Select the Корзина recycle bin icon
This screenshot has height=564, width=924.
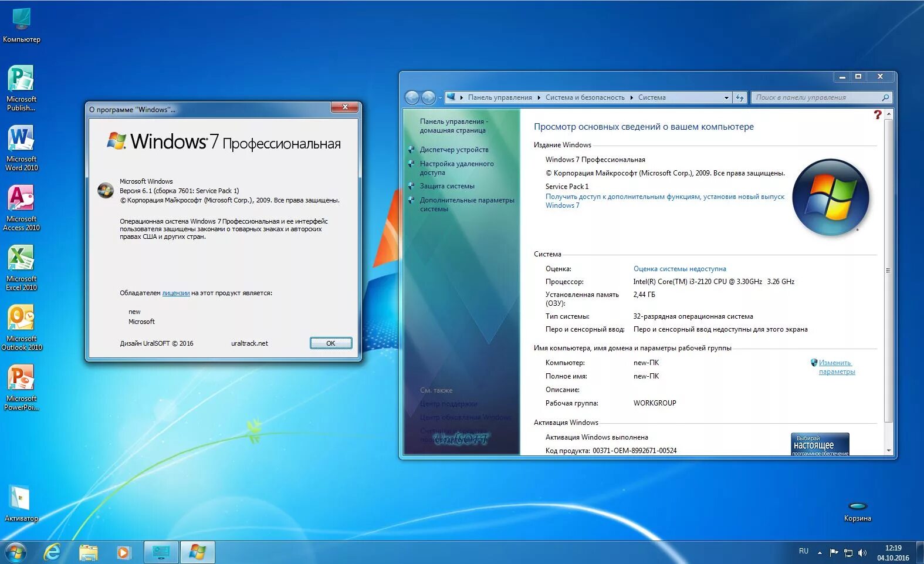coord(858,511)
